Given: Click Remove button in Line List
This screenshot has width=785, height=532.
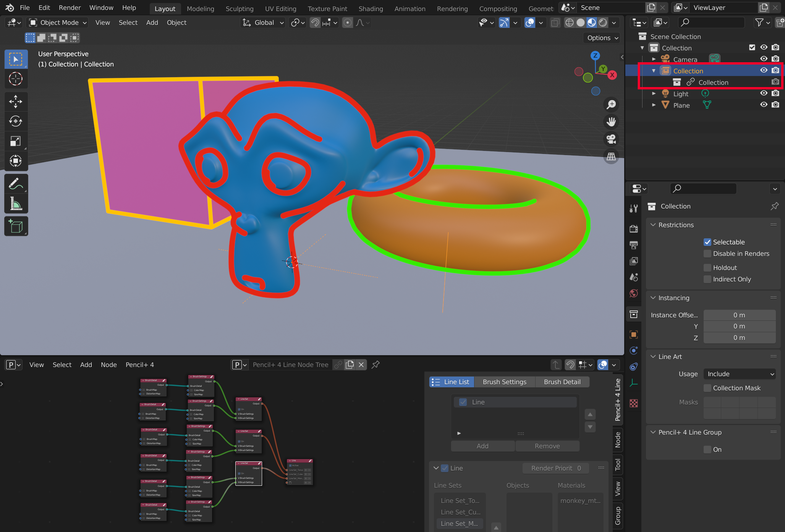Looking at the screenshot, I should click(x=547, y=446).
